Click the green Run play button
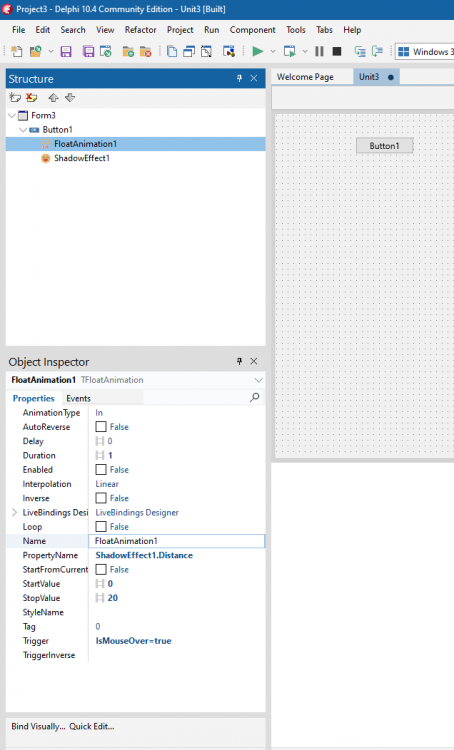 click(257, 51)
